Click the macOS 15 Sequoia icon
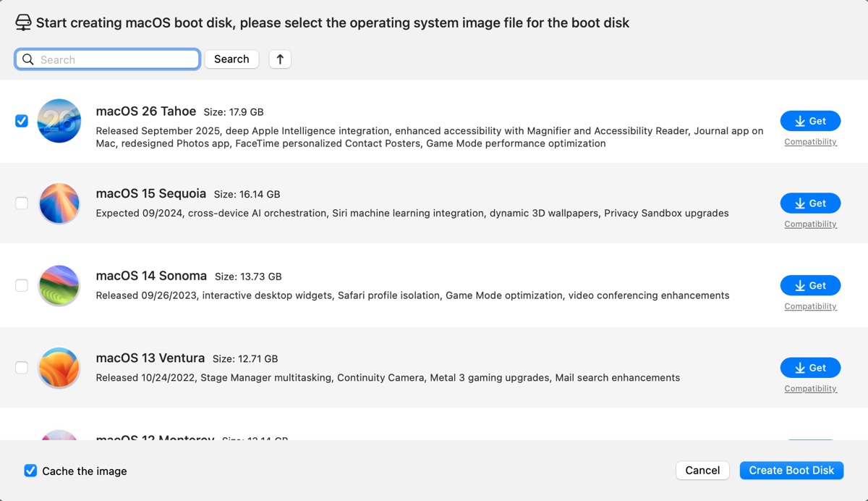 pos(59,203)
